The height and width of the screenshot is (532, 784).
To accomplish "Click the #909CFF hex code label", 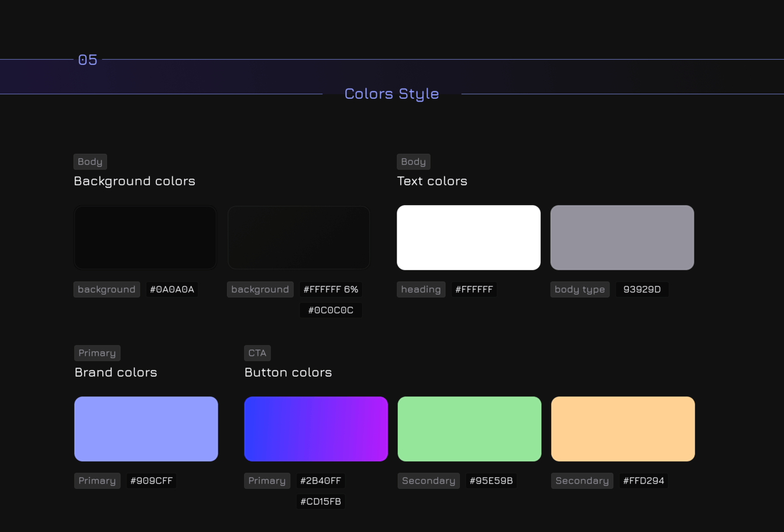I will click(152, 481).
